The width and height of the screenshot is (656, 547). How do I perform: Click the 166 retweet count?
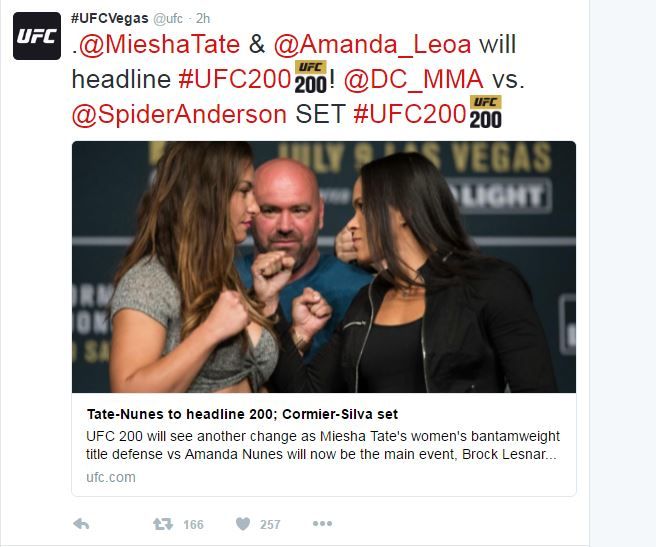[193, 524]
